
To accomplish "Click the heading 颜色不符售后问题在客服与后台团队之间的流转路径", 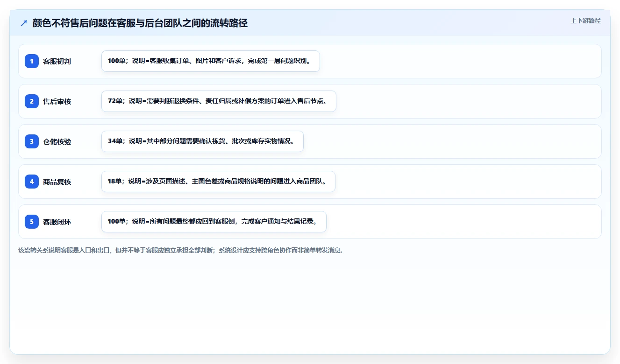I will pos(140,23).
